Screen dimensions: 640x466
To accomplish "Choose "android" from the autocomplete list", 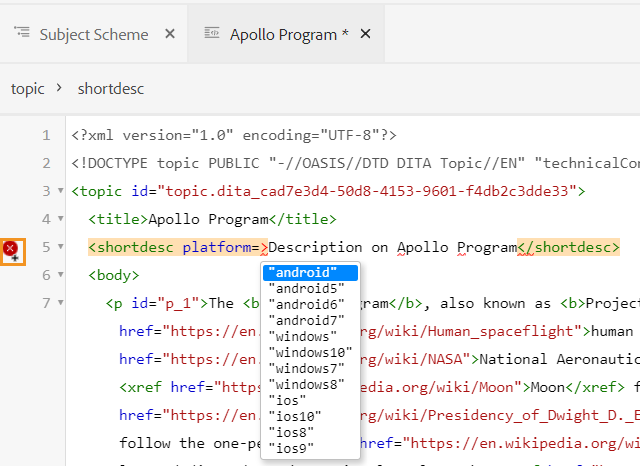I will (x=310, y=273).
